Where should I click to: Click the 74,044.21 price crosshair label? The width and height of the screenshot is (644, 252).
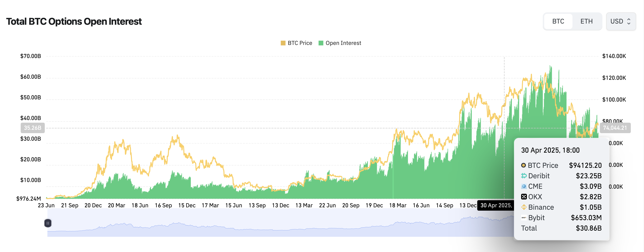coord(615,128)
